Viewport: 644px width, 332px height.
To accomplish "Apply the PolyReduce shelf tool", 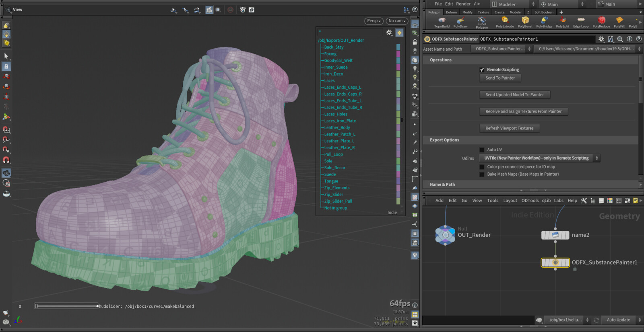I will [x=601, y=22].
